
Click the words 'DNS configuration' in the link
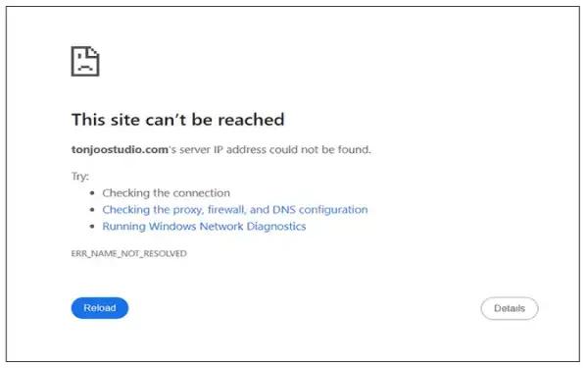pos(319,210)
